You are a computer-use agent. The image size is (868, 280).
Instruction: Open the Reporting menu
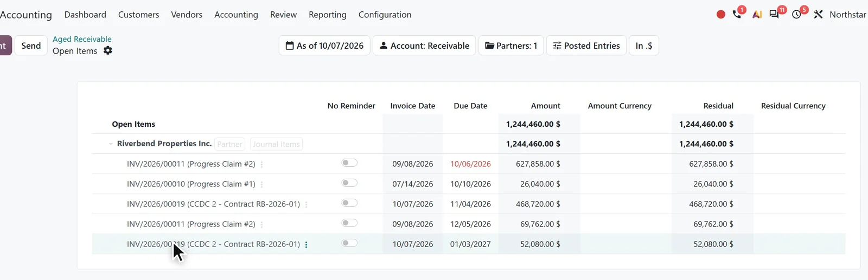pos(328,15)
